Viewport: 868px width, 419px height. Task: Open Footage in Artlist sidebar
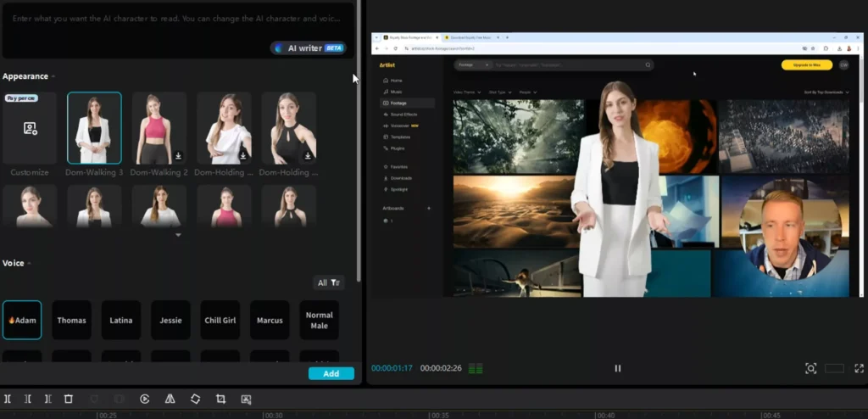pos(407,103)
